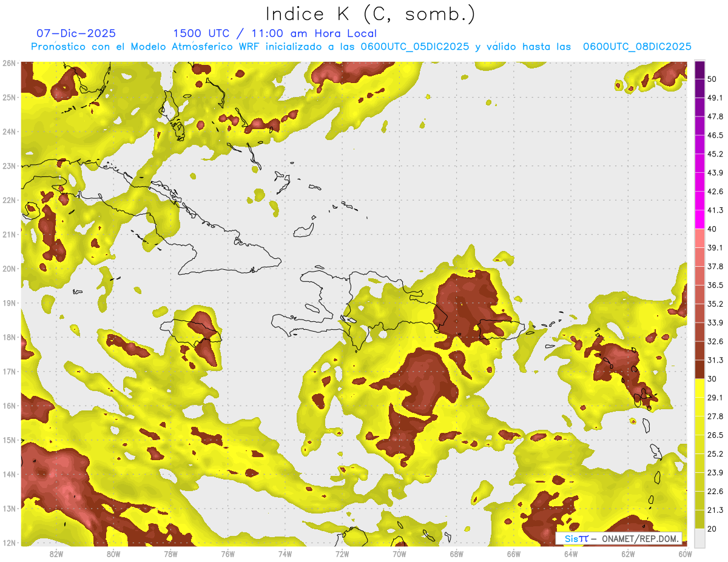The image size is (728, 562).
Task: Click the colorbar value '33.9'
Action: coord(715,323)
